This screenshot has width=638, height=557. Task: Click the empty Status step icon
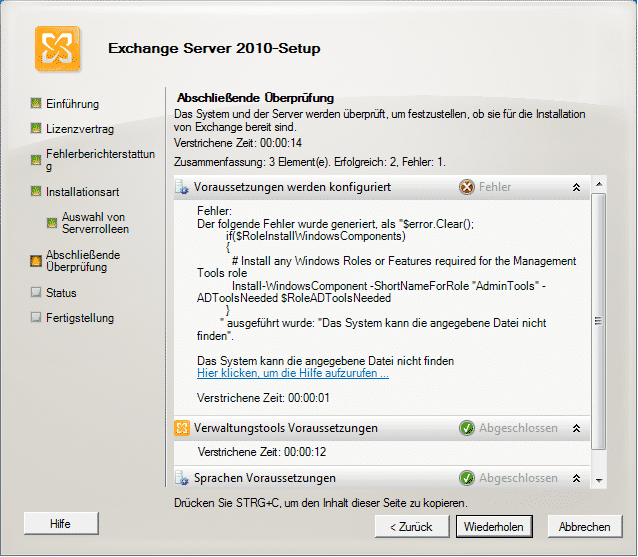click(36, 292)
